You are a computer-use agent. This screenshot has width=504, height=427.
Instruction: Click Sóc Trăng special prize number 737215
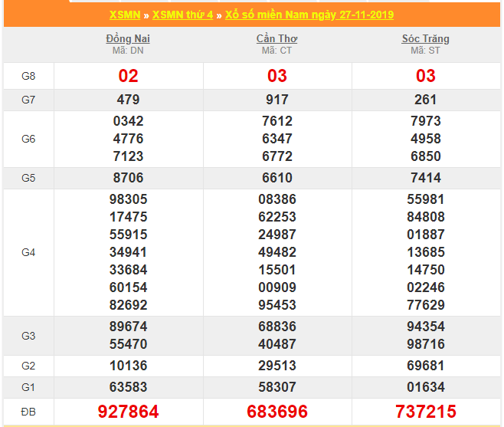click(x=425, y=412)
